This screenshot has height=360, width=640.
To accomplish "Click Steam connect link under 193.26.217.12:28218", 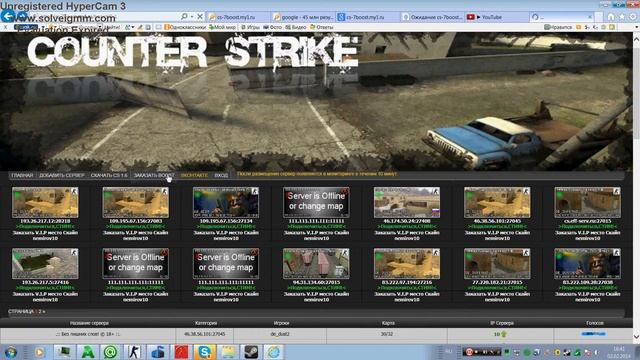I will (45, 226).
